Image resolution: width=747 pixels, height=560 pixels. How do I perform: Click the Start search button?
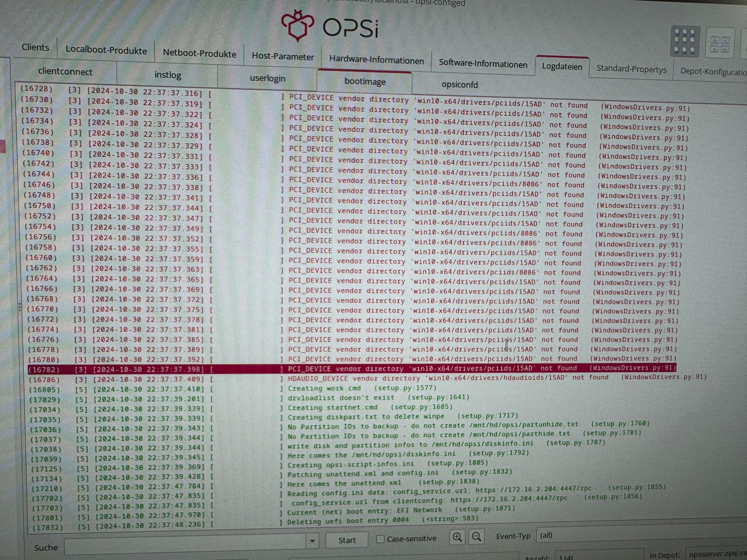pos(347,540)
